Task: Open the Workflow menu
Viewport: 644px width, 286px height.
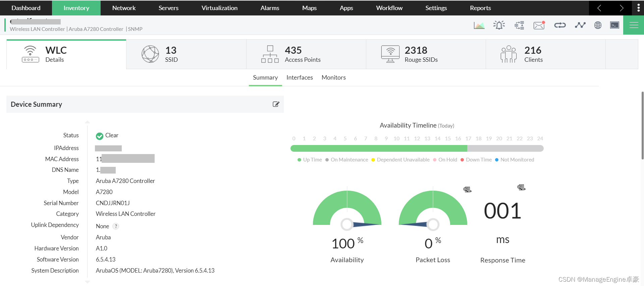Action: 389,8
